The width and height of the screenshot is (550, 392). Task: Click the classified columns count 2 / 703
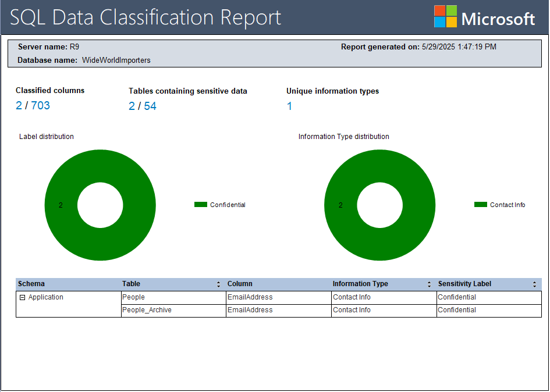[x=33, y=105]
